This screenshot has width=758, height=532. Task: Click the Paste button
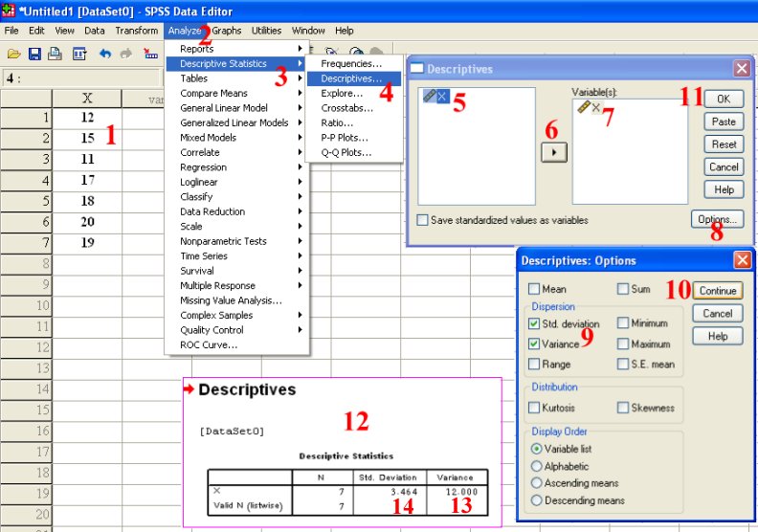724,122
